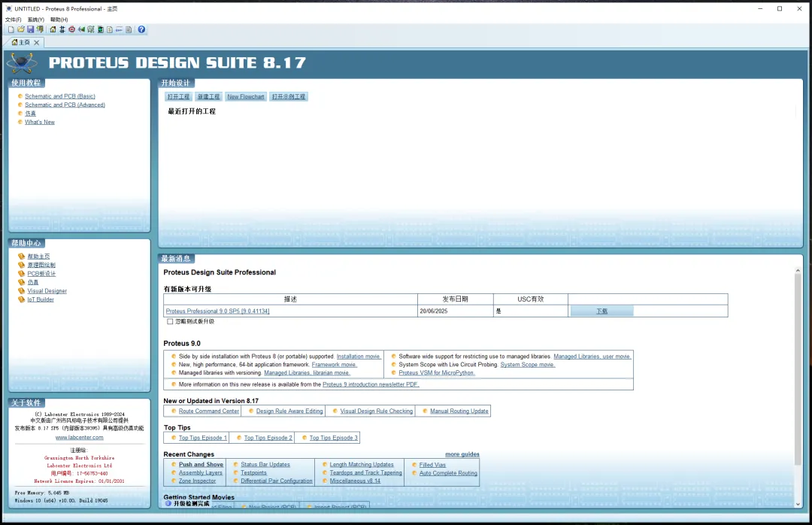Click the Save Project disk icon
812x525 pixels.
pyautogui.click(x=31, y=29)
